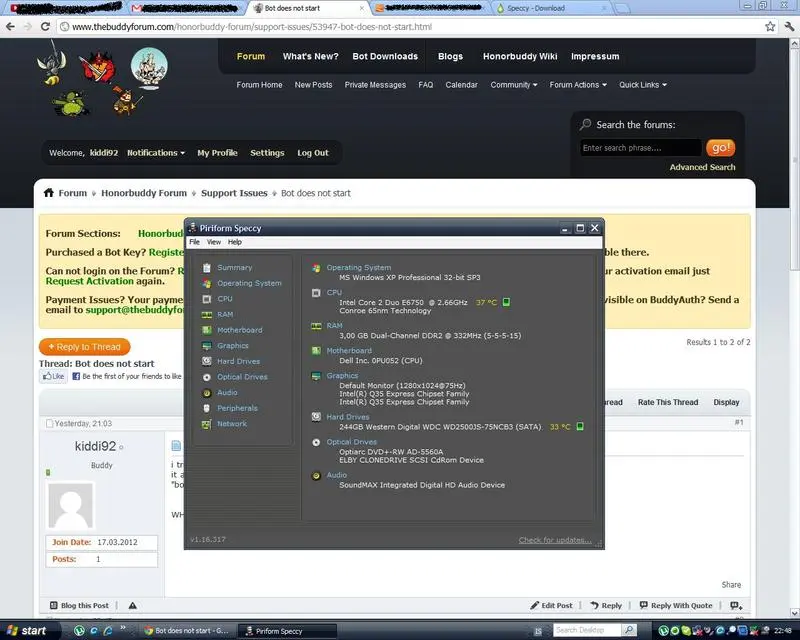800x640 pixels.
Task: Click Support Issues breadcrumb link
Action: click(x=234, y=193)
